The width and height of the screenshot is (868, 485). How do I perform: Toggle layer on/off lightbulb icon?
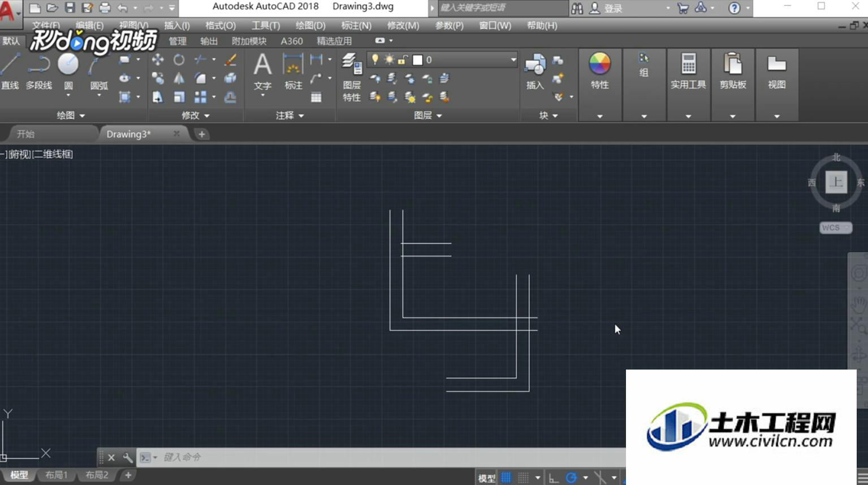point(374,59)
